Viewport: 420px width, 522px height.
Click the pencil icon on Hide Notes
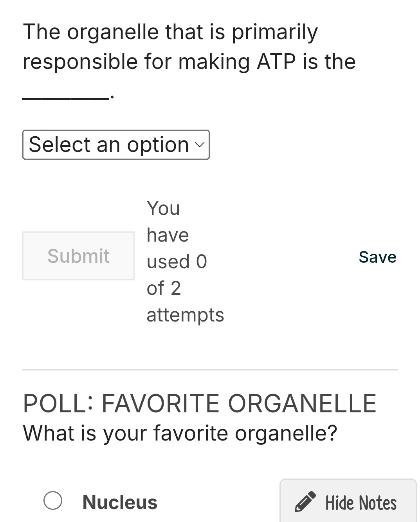305,502
